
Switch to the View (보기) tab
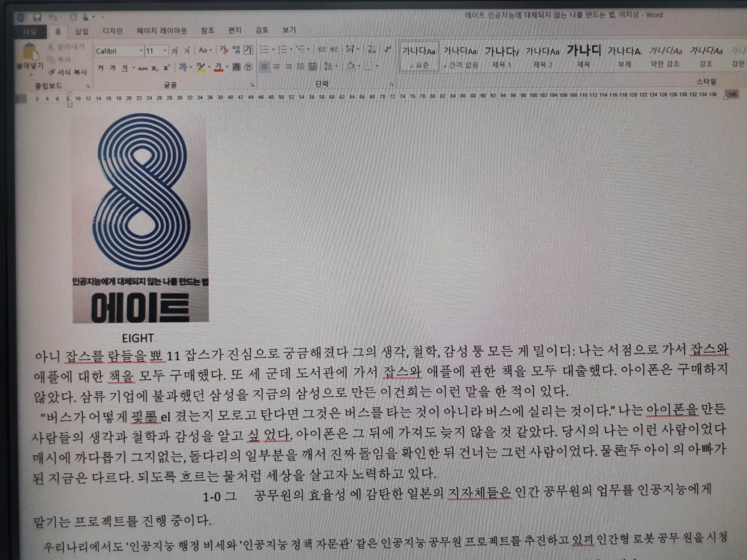[289, 30]
